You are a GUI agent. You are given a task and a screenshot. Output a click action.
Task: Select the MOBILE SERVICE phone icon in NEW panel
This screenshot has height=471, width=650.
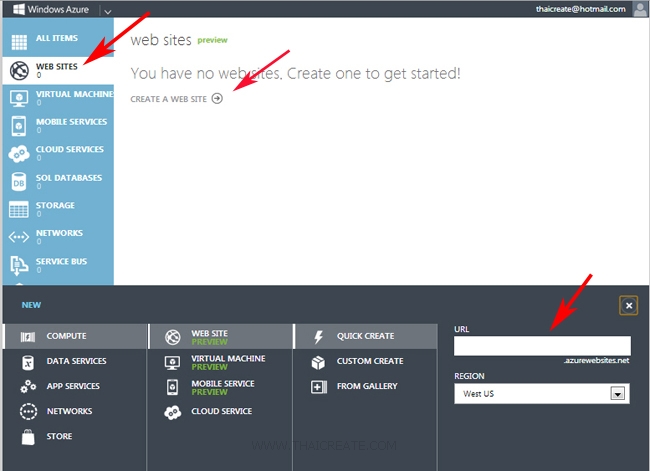tap(172, 387)
